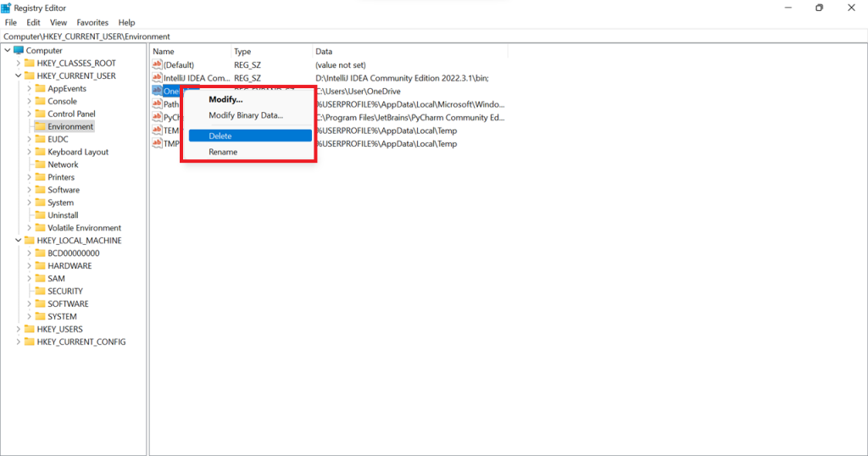This screenshot has width=868, height=456.
Task: Click the REG_SZ type of IntelliJ IDEA row
Action: [x=248, y=78]
